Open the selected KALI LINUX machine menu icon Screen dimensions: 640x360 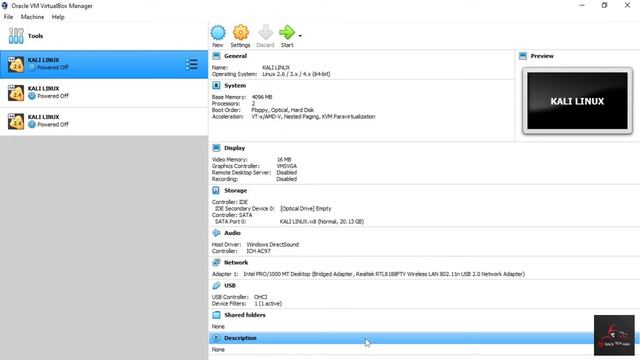(191, 64)
